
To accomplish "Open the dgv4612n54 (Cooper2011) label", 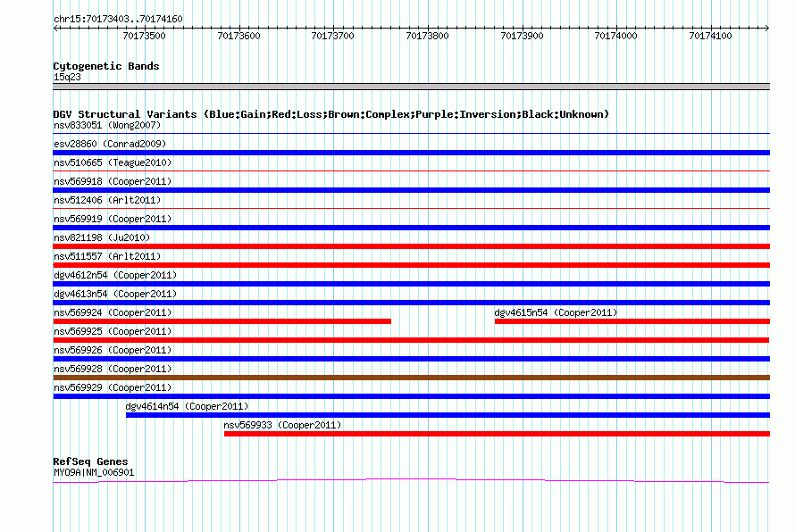I will point(115,275).
